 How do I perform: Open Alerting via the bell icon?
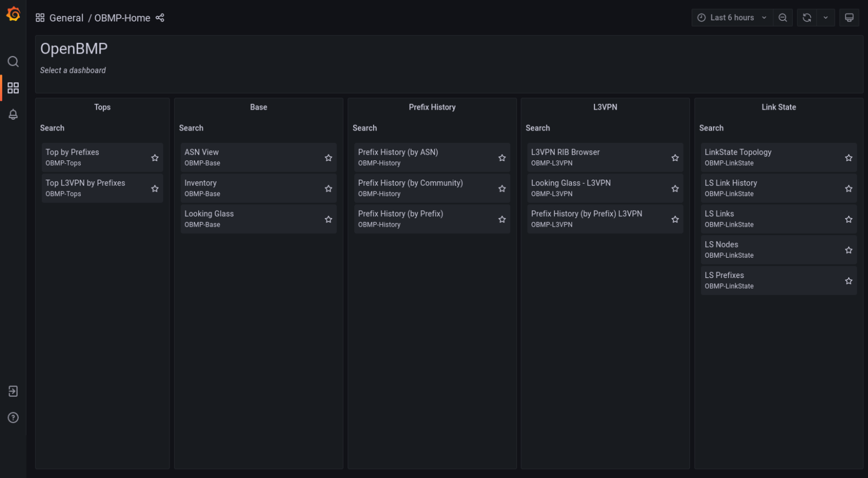[x=13, y=114]
